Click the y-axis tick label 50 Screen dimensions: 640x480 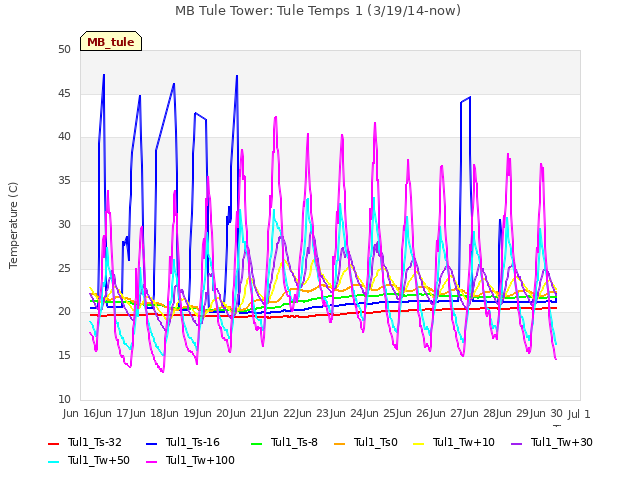click(x=64, y=49)
